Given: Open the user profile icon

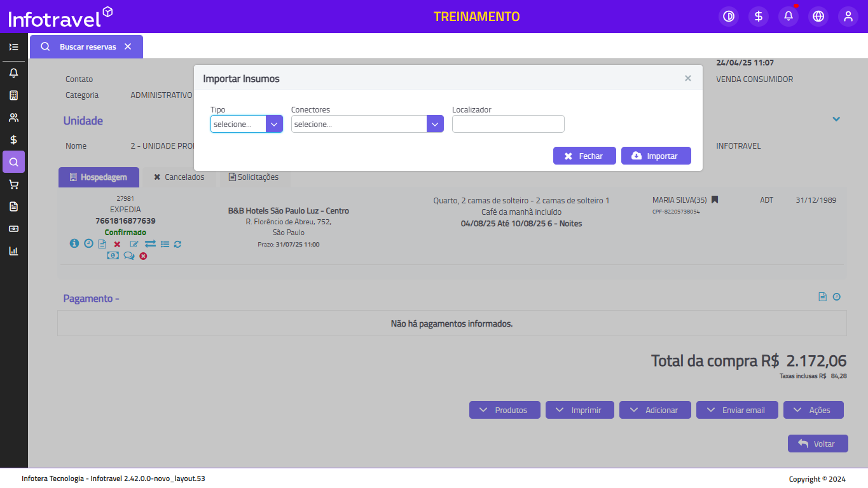Looking at the screenshot, I should point(848,17).
